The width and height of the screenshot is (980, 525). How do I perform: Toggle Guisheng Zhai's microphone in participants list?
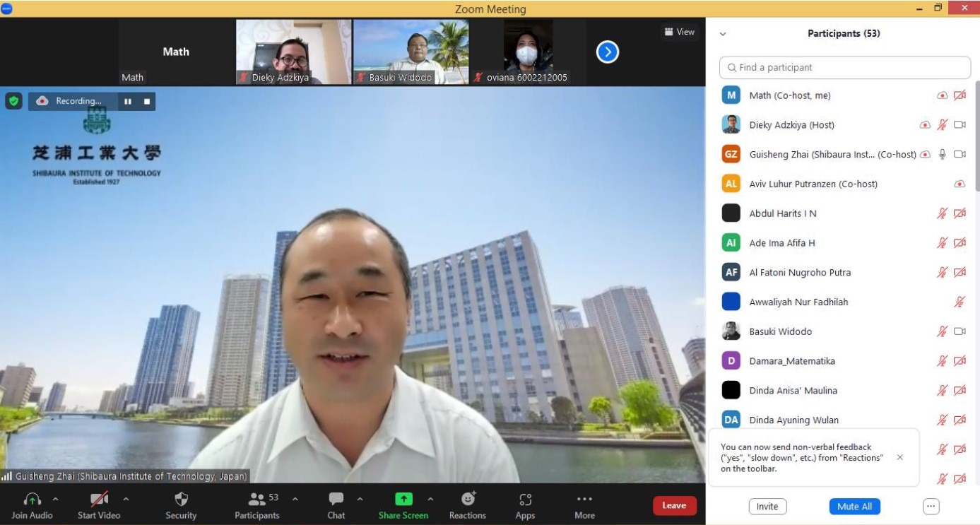(x=942, y=154)
